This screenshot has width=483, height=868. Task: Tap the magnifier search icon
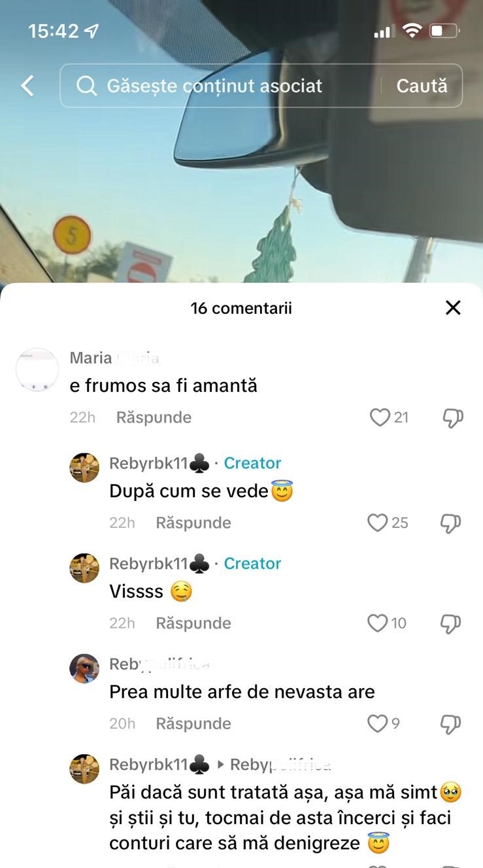(x=86, y=86)
